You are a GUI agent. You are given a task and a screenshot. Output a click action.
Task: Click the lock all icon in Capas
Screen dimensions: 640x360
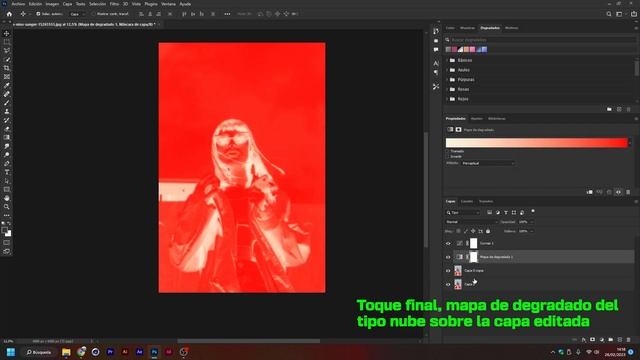pos(488,231)
